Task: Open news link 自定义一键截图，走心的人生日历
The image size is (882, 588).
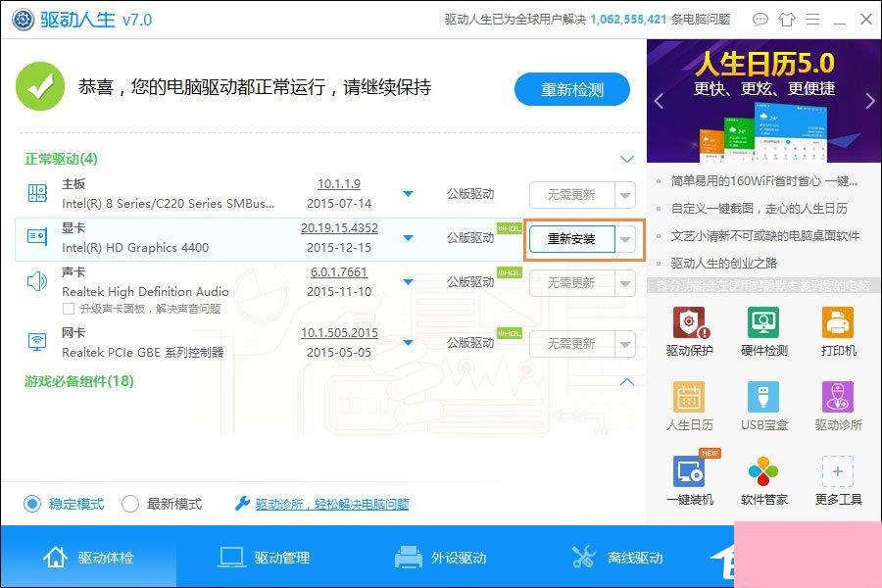Action: tap(759, 208)
